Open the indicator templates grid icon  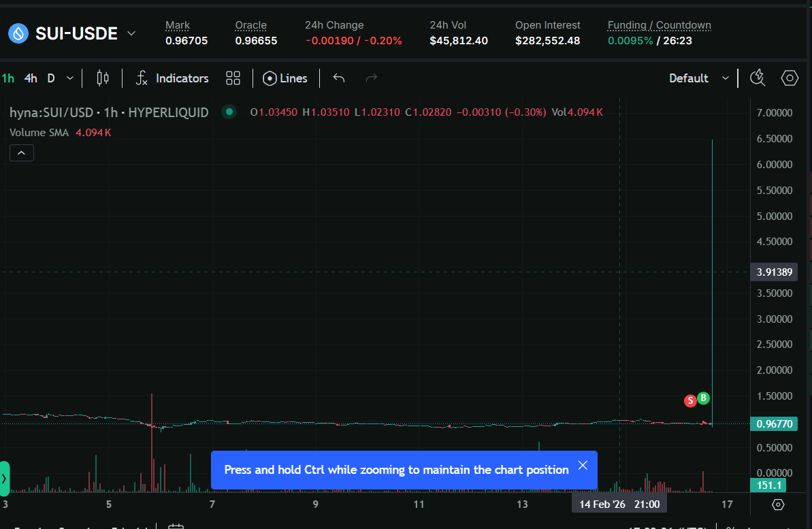[x=233, y=78]
